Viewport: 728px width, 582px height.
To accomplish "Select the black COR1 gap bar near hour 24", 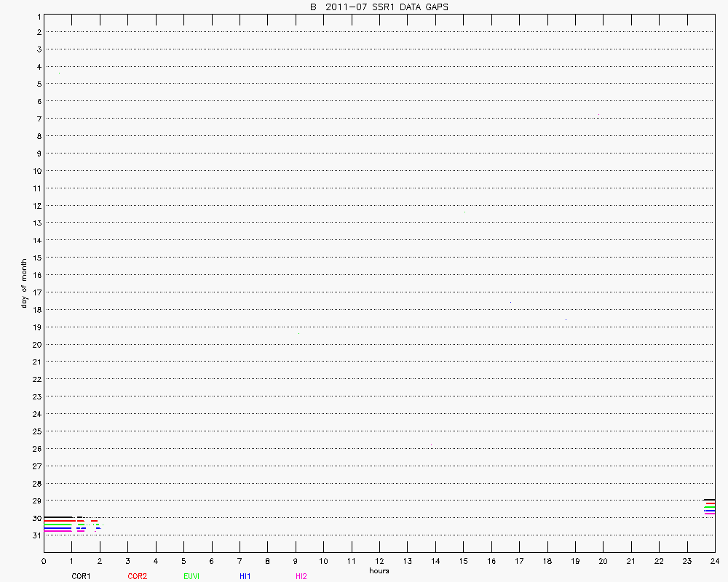I will point(709,500).
